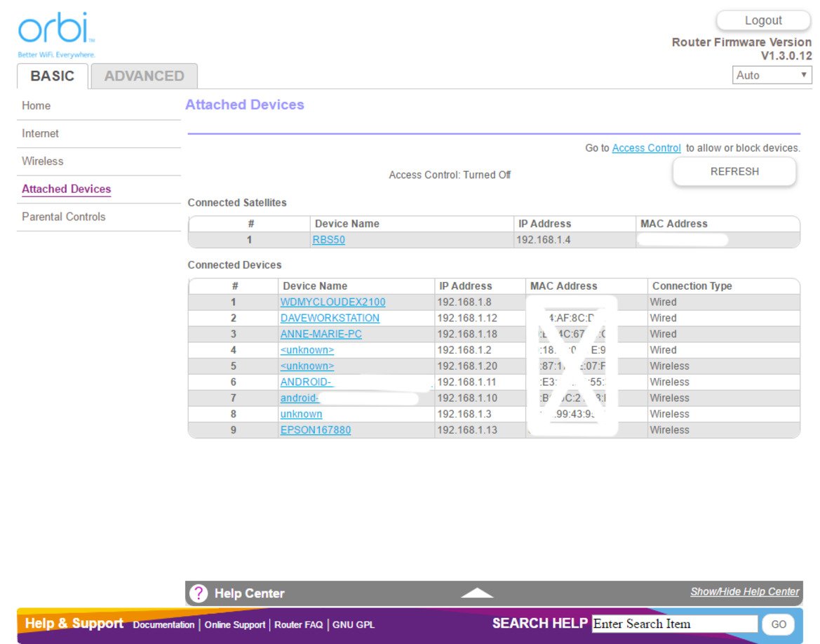Open the Router FAQ link

(299, 624)
